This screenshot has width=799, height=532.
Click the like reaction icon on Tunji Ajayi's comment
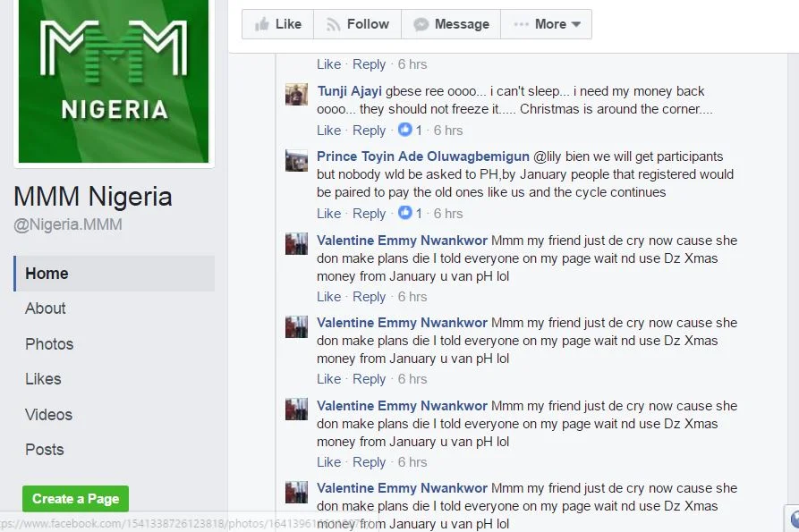405,131
